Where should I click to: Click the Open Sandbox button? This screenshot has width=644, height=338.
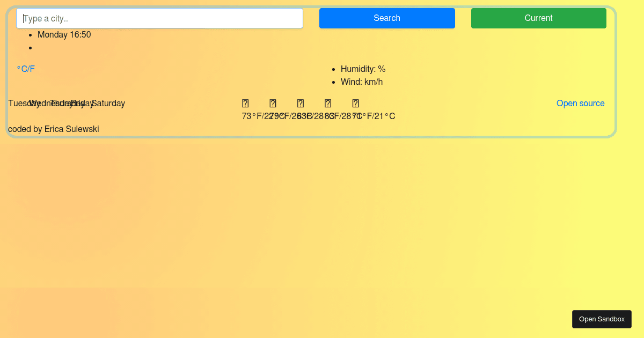(x=602, y=319)
